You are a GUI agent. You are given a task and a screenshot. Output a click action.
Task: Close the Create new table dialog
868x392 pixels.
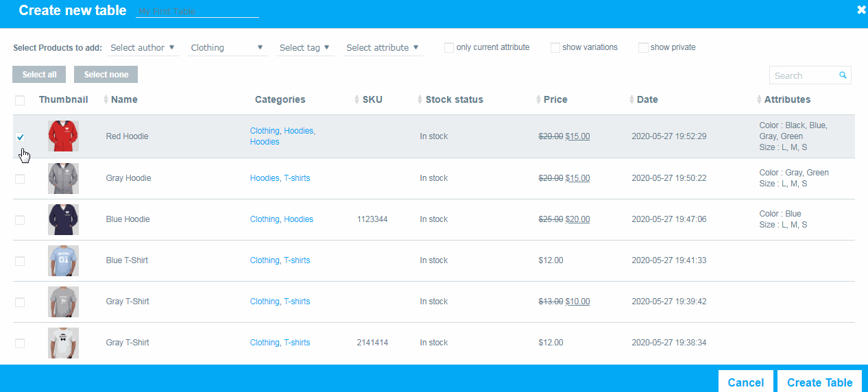click(861, 10)
